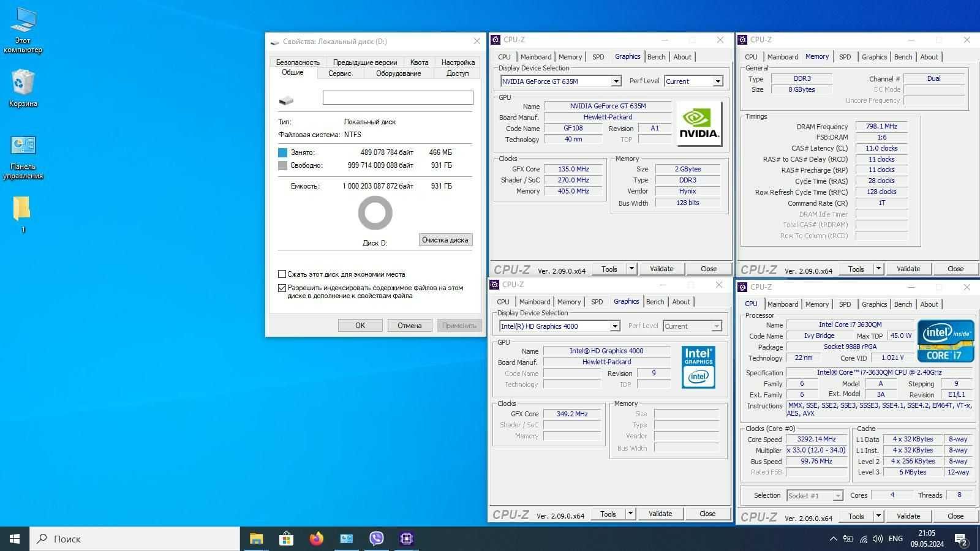
Task: Open Socket #1 selection dropdown
Action: [837, 496]
